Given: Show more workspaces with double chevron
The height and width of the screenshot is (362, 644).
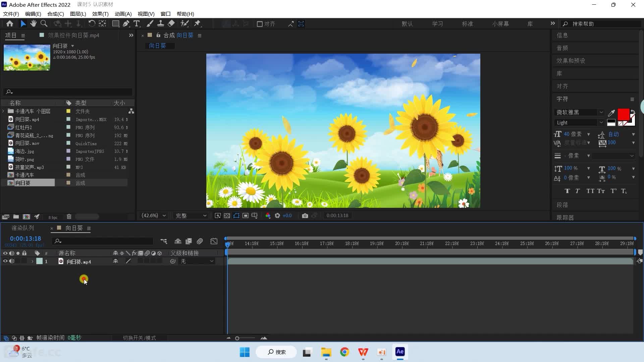Looking at the screenshot, I should pyautogui.click(x=553, y=23).
